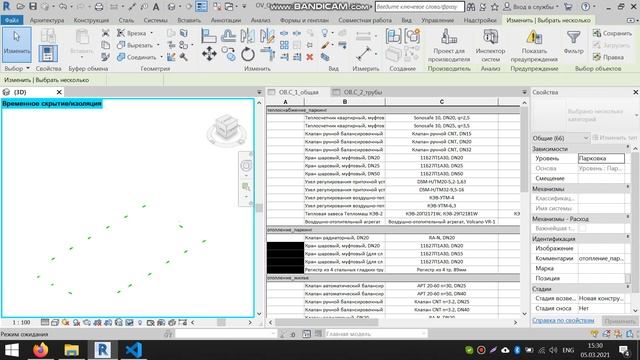Open the Файл menu
This screenshot has width=640, height=360.
click(12, 20)
